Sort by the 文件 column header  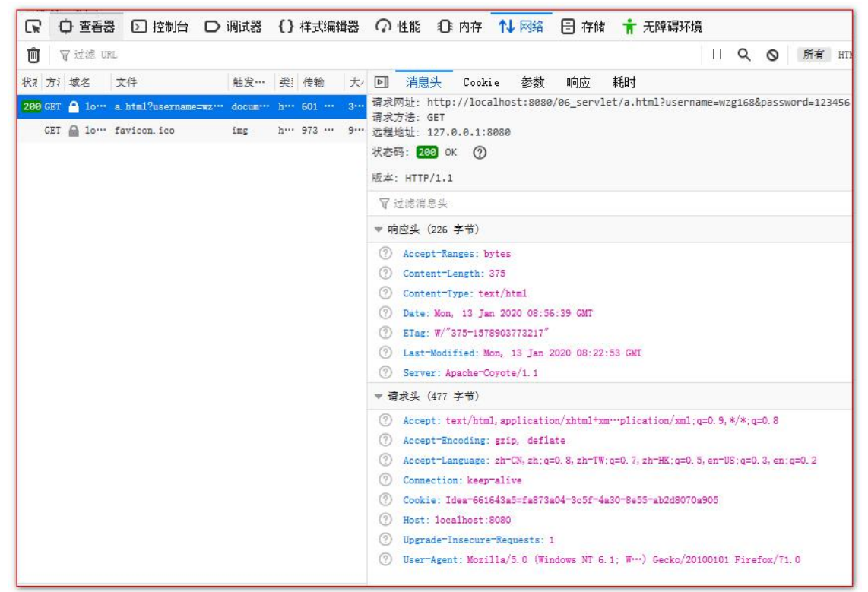tap(169, 82)
